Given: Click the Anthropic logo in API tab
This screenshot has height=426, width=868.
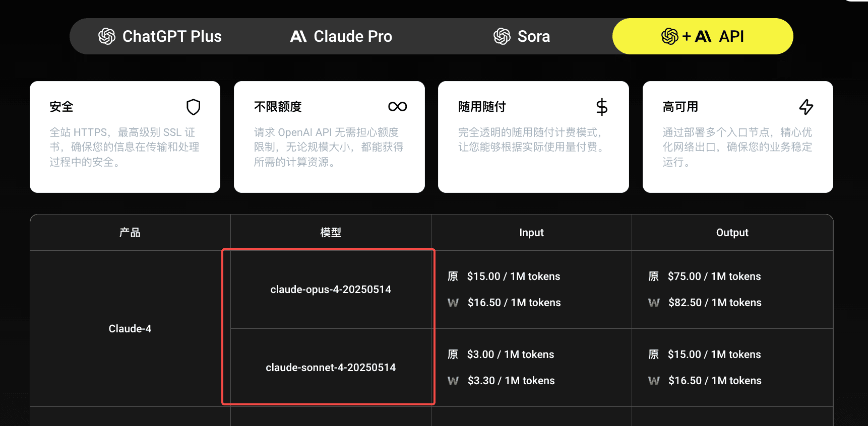Looking at the screenshot, I should [x=703, y=36].
